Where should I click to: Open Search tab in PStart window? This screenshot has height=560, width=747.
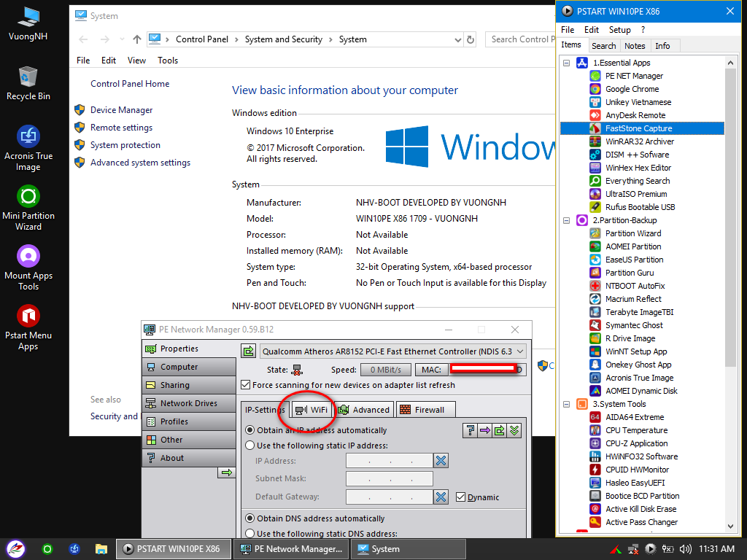tap(603, 46)
